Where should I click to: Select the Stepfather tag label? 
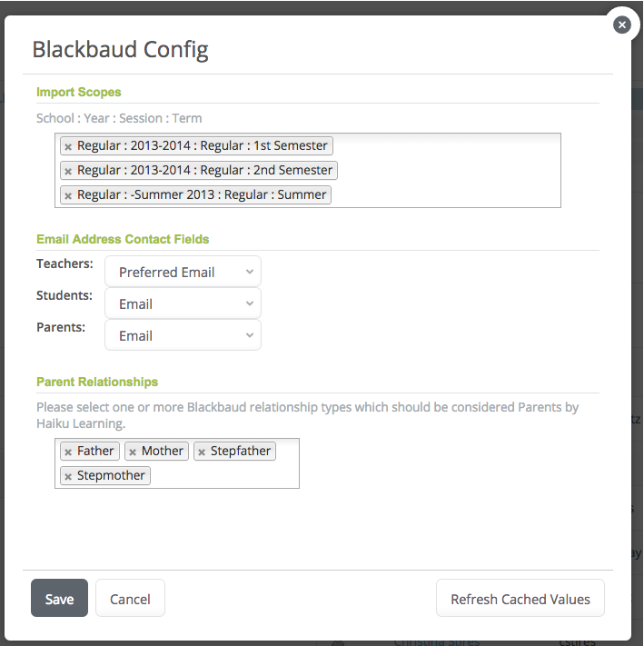point(240,451)
